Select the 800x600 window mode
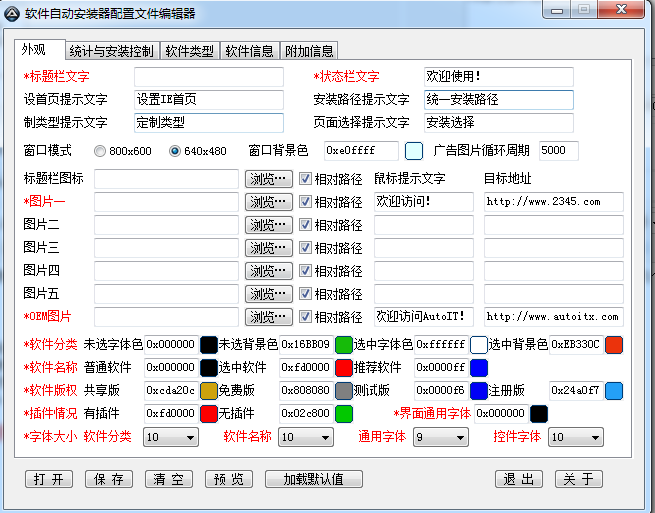655x513 pixels. point(100,151)
